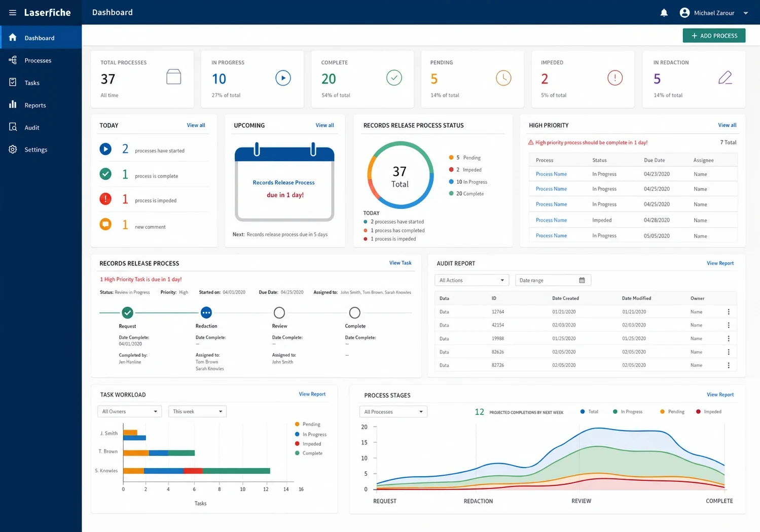Click the Tasks checklist icon in the sidebar

[13, 82]
